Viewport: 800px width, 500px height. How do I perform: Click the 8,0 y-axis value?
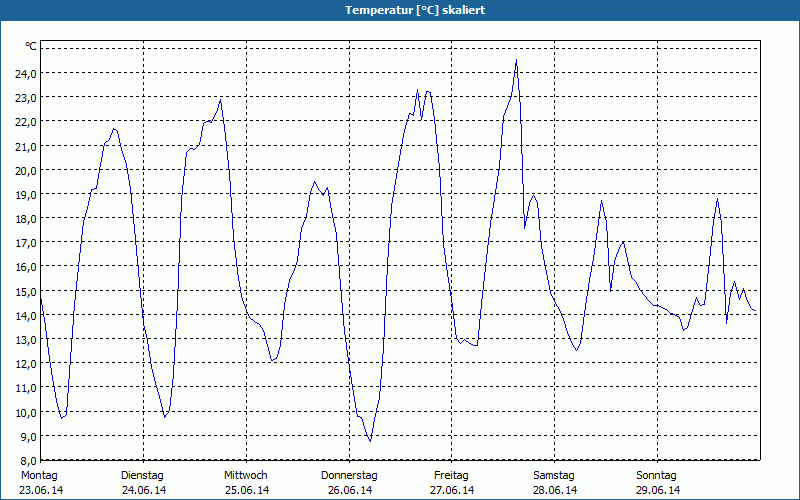(26, 461)
